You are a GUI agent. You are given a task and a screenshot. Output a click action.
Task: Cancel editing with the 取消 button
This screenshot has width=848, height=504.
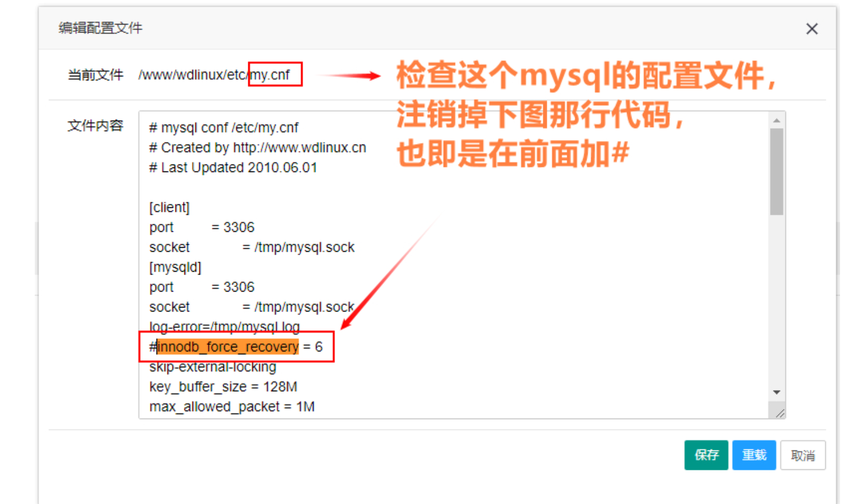[802, 455]
